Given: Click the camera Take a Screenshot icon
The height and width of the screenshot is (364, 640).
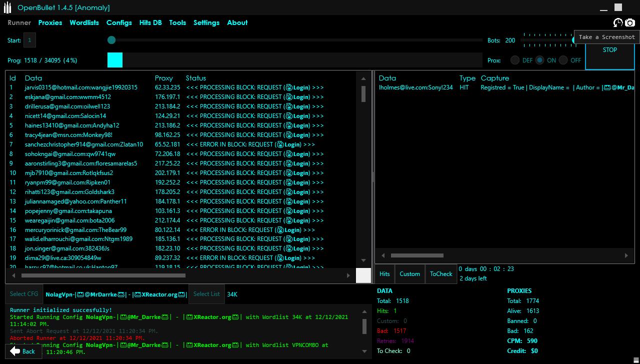Looking at the screenshot, I should point(629,22).
